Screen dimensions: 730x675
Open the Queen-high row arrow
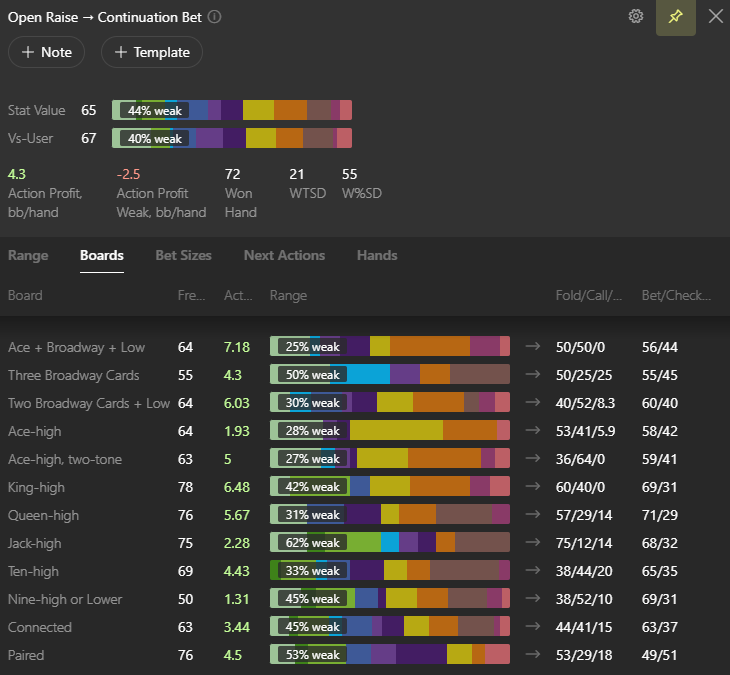click(x=533, y=514)
